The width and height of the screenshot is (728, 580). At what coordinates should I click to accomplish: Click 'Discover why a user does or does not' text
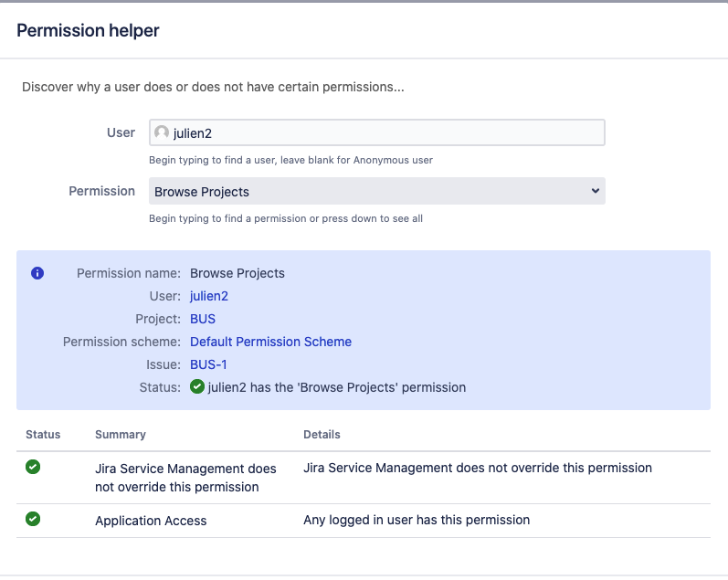click(213, 88)
